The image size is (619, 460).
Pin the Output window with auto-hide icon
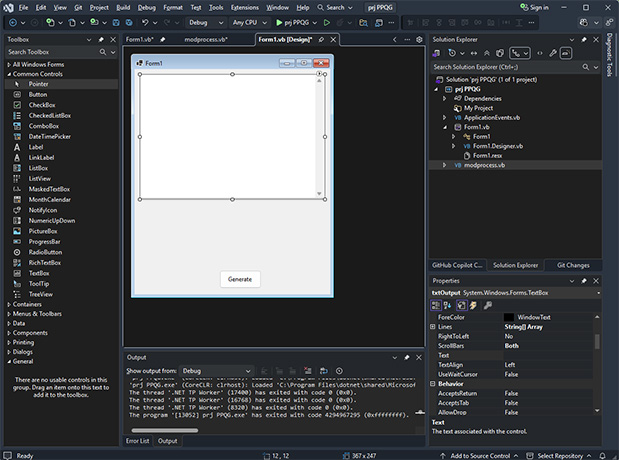[407, 356]
